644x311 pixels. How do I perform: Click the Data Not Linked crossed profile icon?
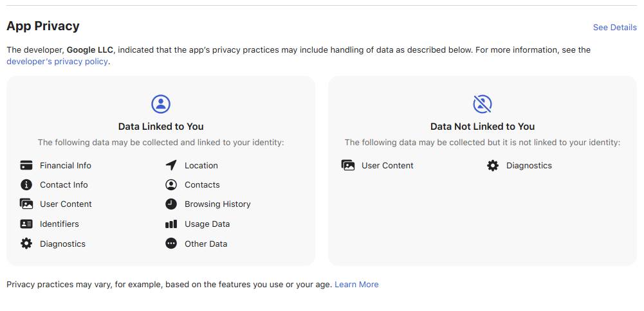pyautogui.click(x=483, y=103)
